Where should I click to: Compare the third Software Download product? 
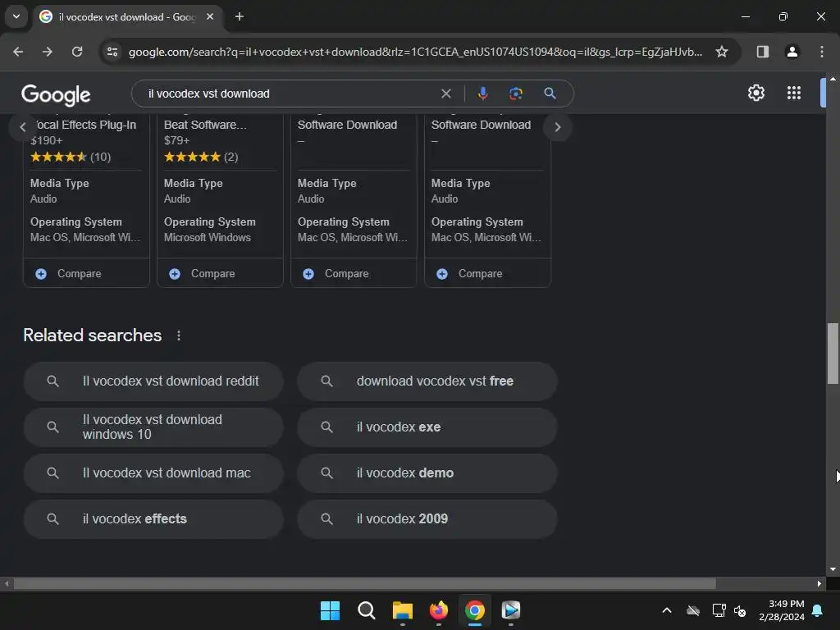[x=354, y=274]
